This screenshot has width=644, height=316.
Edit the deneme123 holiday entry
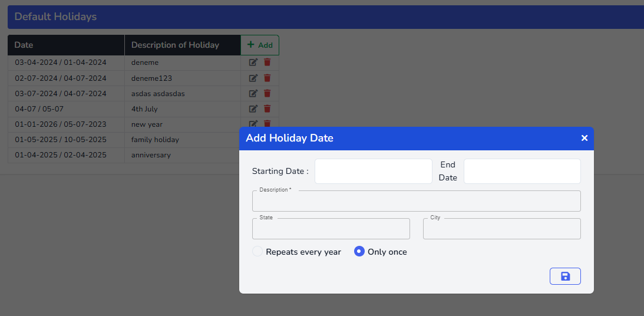coord(253,78)
